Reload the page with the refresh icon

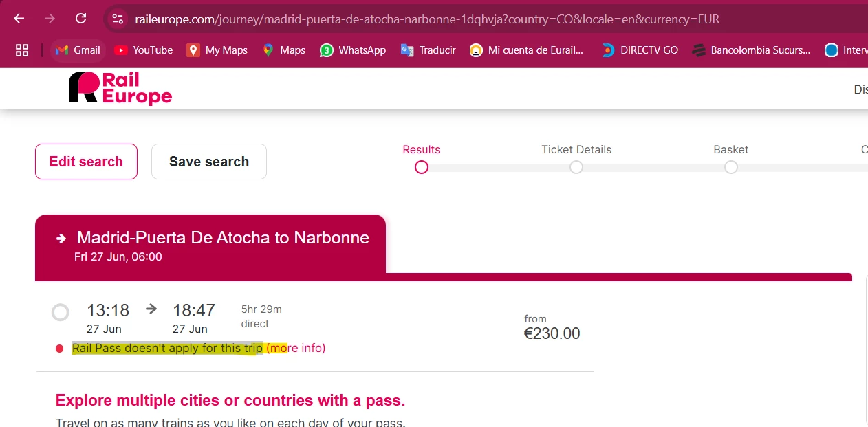point(80,19)
